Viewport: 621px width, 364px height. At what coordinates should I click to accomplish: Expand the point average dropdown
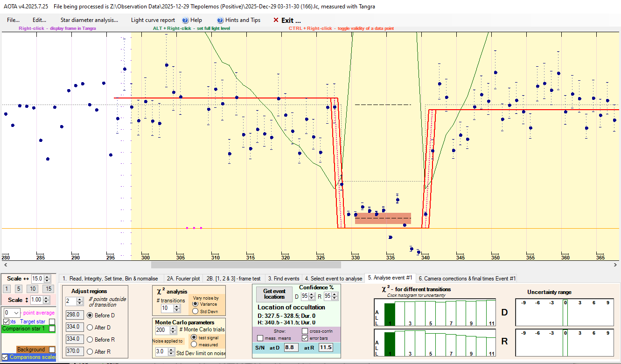point(17,313)
